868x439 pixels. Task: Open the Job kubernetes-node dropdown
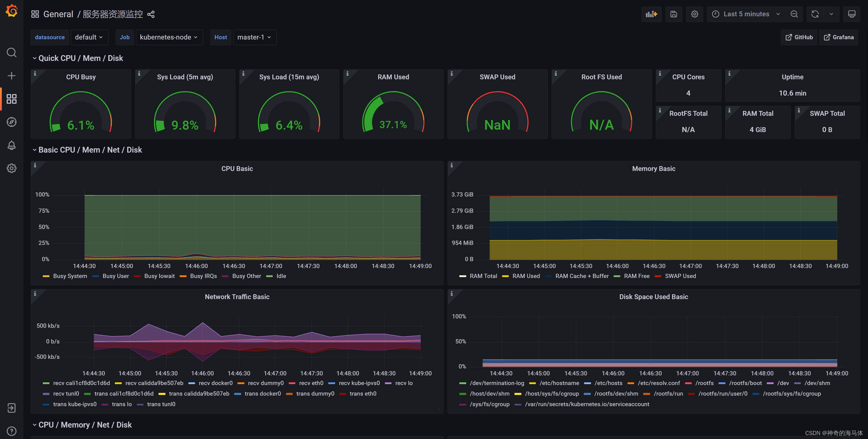coord(169,37)
